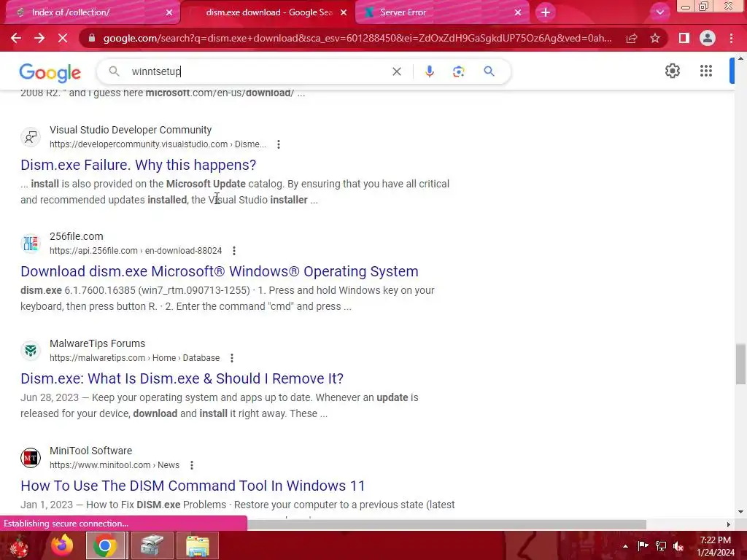Open the Action Center flag icon

643,546
